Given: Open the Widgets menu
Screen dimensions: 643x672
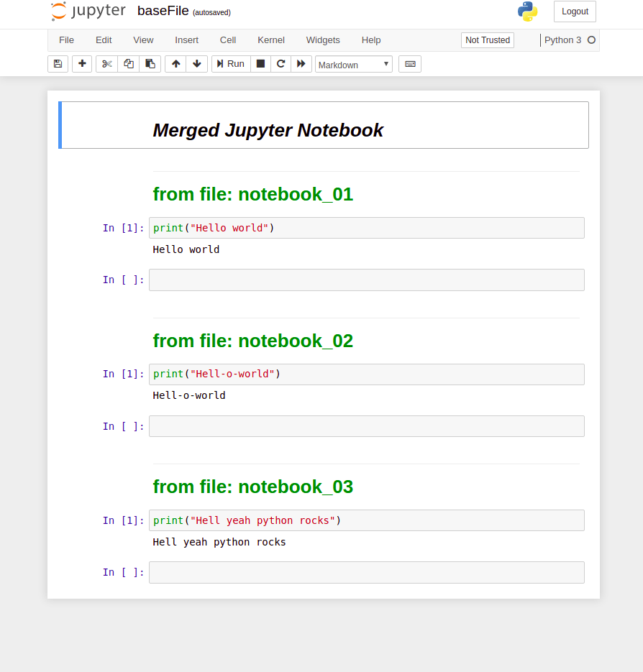Looking at the screenshot, I should pos(322,40).
